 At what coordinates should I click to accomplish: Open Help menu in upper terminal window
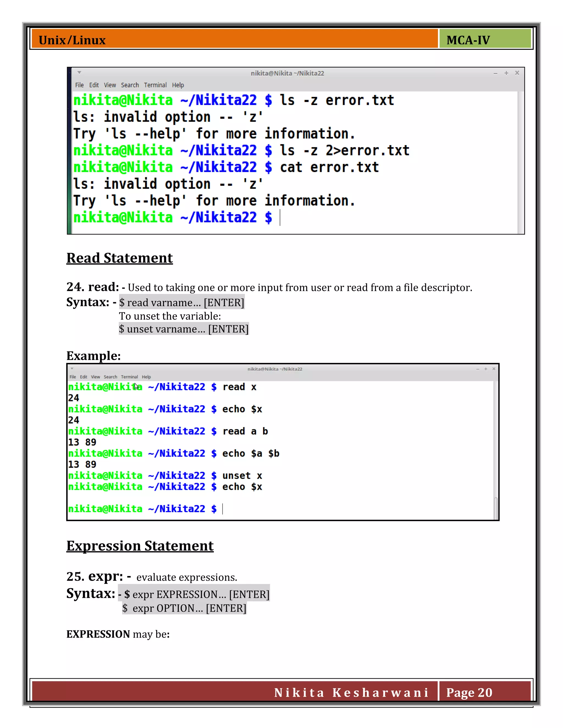[x=178, y=85]
